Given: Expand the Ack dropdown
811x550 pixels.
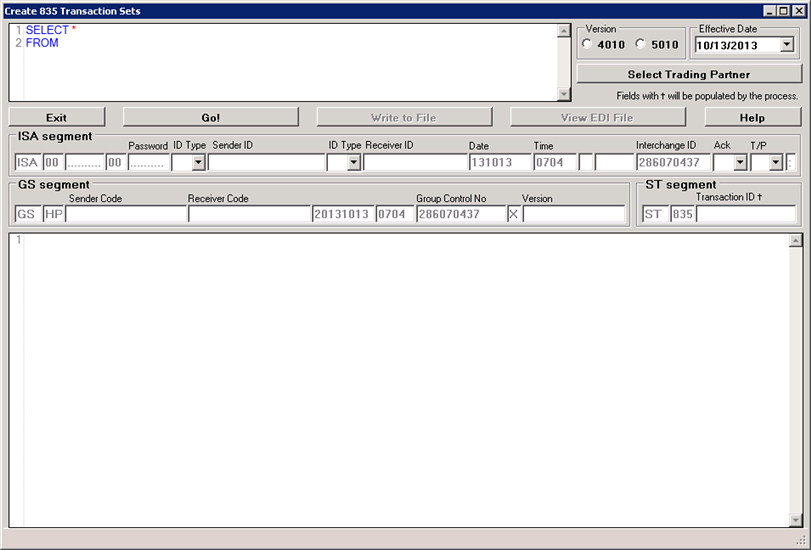Looking at the screenshot, I should tap(740, 162).
